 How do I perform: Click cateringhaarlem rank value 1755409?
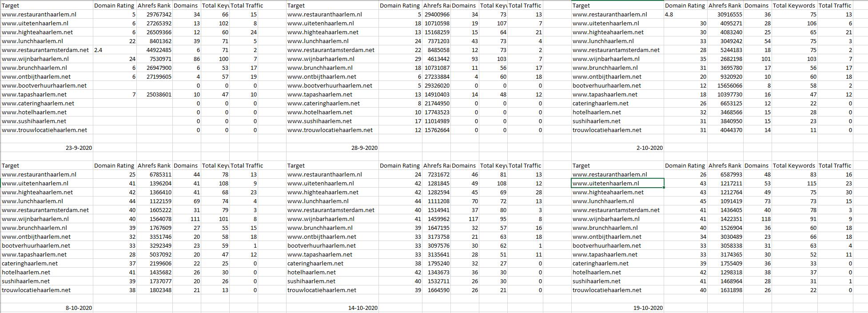point(725,263)
